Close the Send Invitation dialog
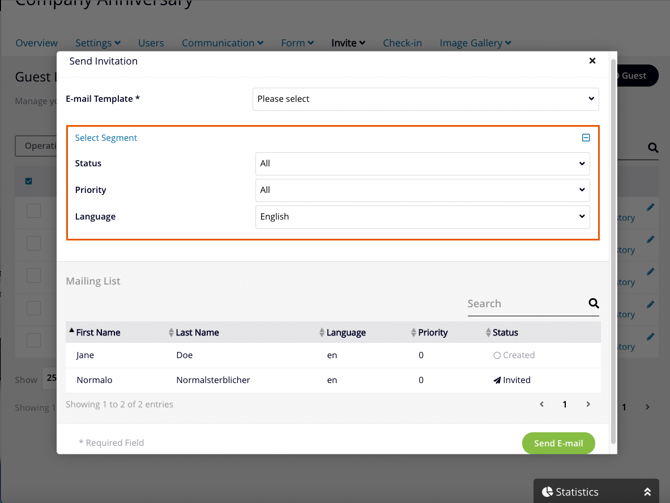This screenshot has height=503, width=670. [592, 61]
